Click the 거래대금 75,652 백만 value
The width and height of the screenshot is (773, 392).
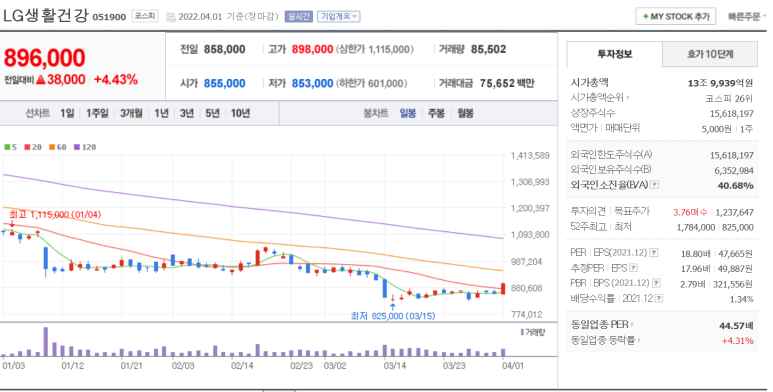point(507,83)
